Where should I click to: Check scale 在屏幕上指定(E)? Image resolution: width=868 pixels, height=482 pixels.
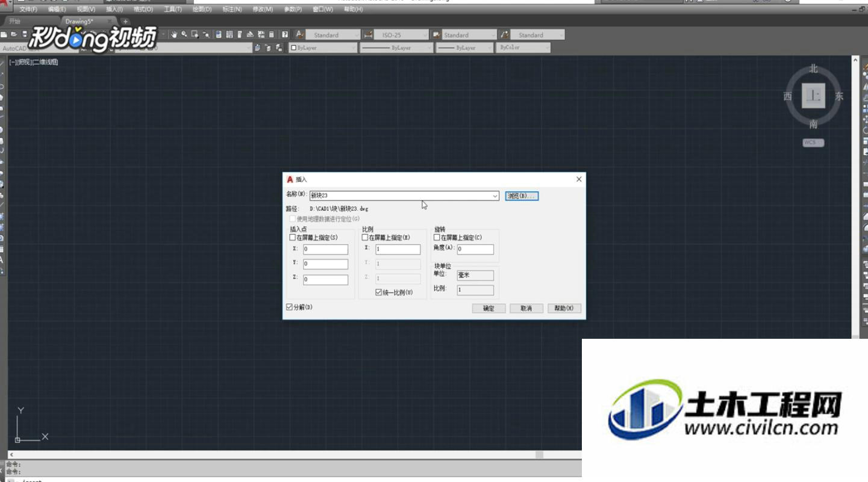click(365, 238)
